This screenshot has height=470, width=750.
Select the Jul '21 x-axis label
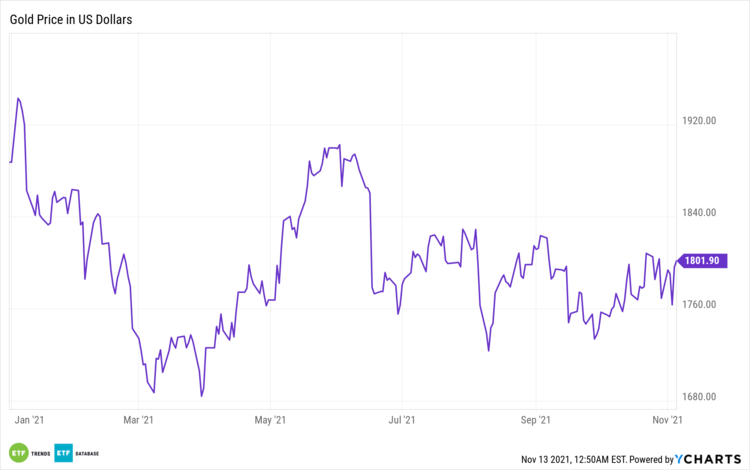(401, 420)
